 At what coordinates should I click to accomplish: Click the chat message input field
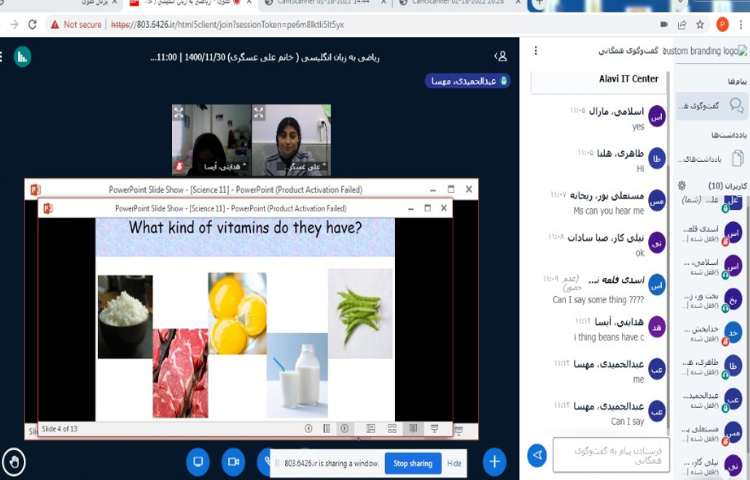[611, 455]
